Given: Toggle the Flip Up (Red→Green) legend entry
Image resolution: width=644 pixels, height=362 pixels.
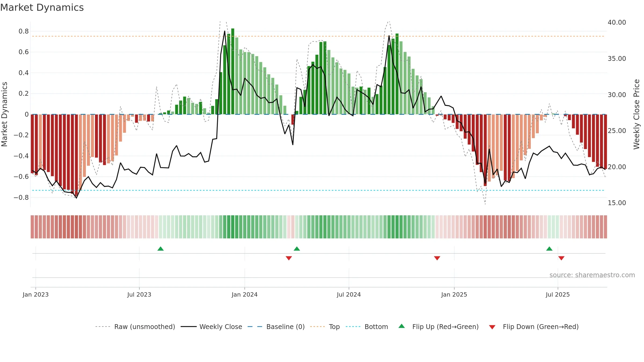Looking at the screenshot, I should pos(438,327).
